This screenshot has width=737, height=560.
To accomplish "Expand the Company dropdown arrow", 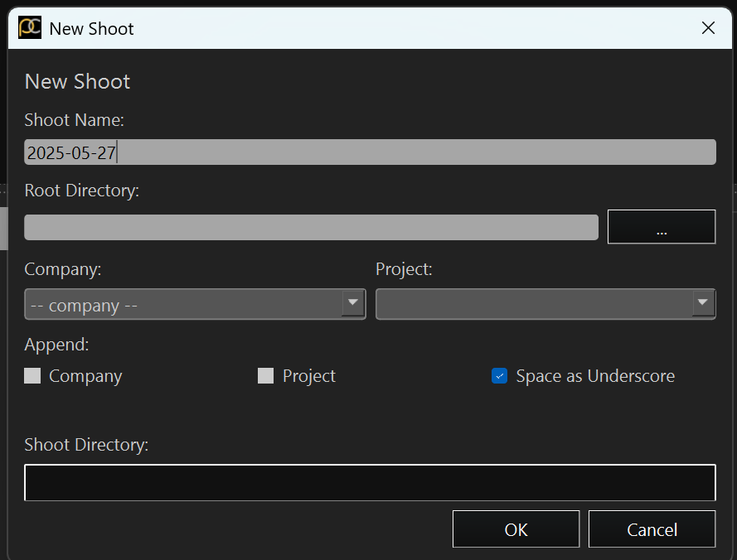I will coord(353,303).
